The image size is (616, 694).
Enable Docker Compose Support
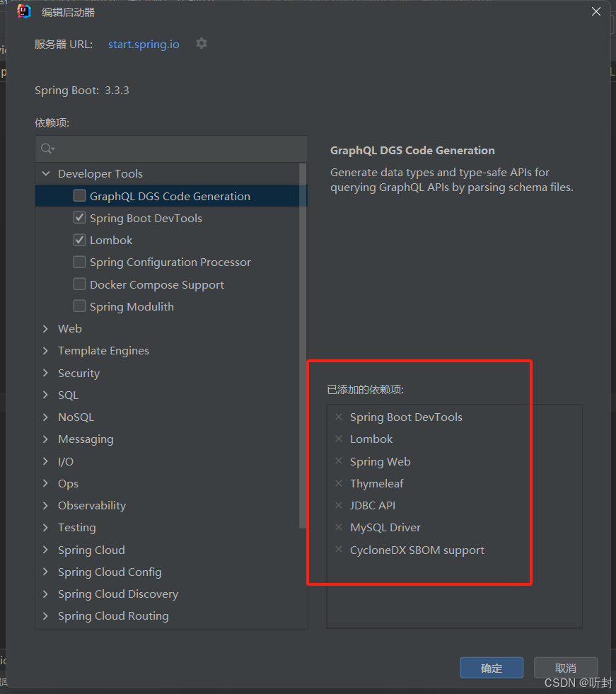click(x=80, y=284)
